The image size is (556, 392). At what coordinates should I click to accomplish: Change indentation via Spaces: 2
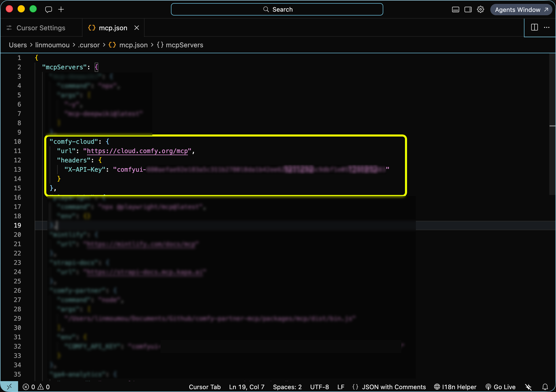coord(287,387)
